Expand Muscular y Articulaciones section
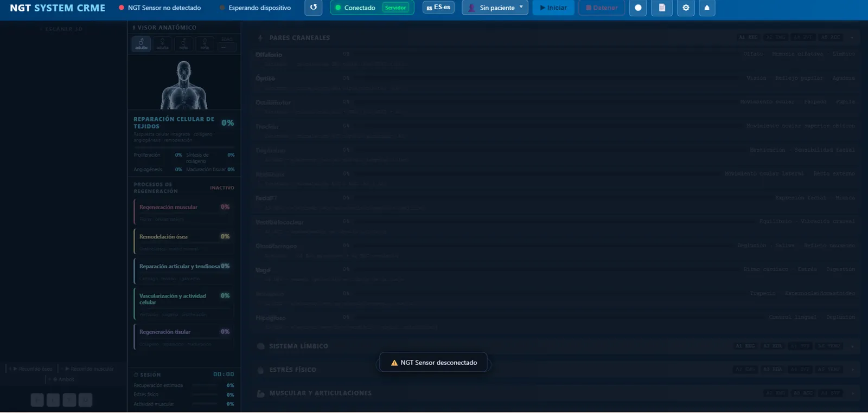The width and height of the screenshot is (868, 413). click(x=557, y=393)
